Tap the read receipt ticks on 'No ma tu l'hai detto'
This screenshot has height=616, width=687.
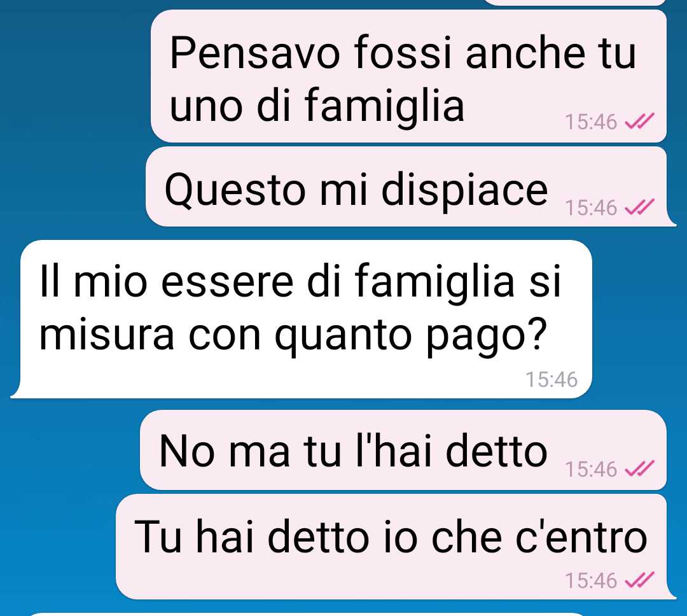coord(639,469)
